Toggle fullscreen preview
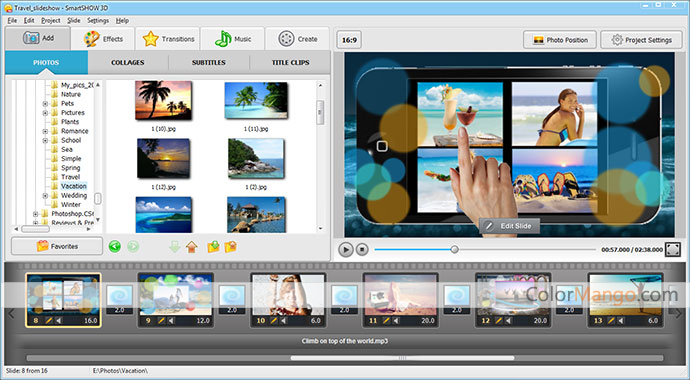Screen dimensions: 690x380 pos(672,249)
